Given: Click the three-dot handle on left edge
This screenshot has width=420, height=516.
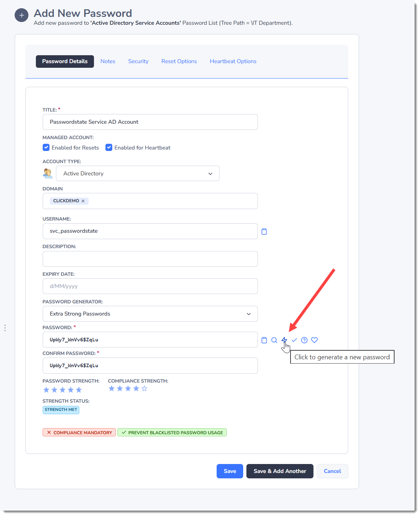Looking at the screenshot, I should [5, 328].
